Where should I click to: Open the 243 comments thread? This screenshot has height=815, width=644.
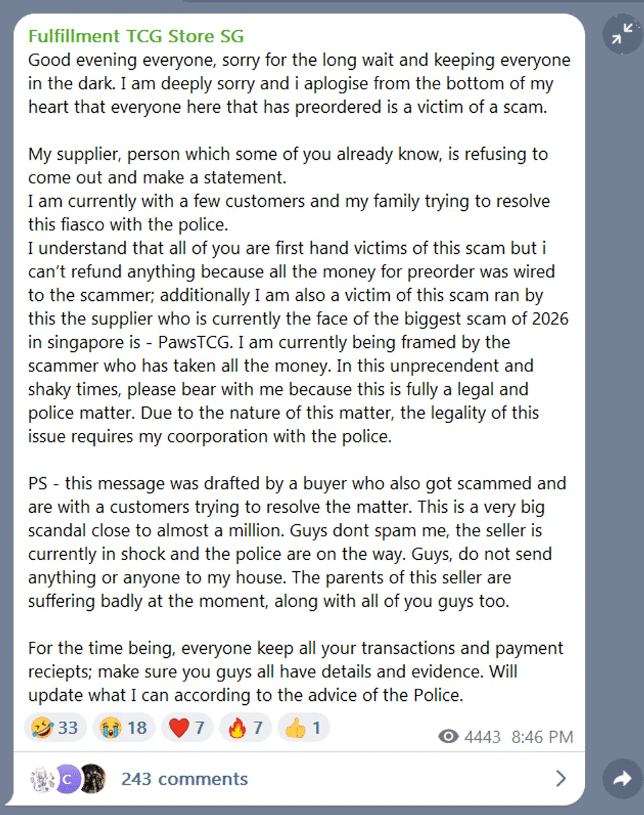(184, 779)
